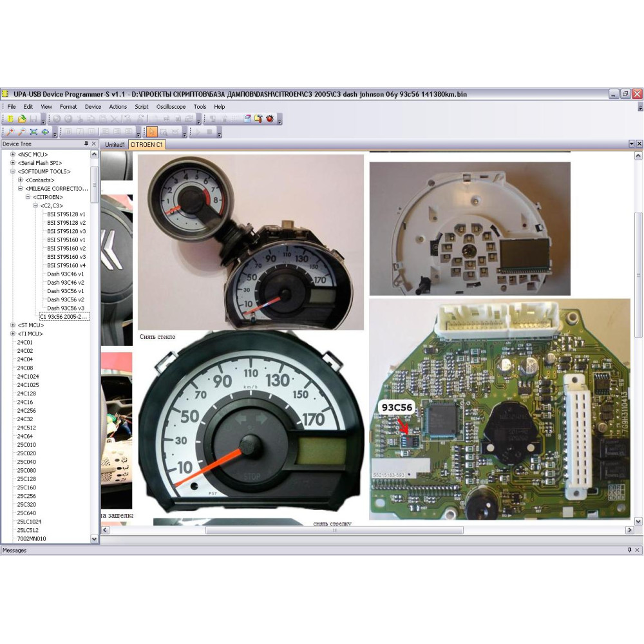
Task: Click the Zoom Out magnifier icon
Action: pos(22,132)
